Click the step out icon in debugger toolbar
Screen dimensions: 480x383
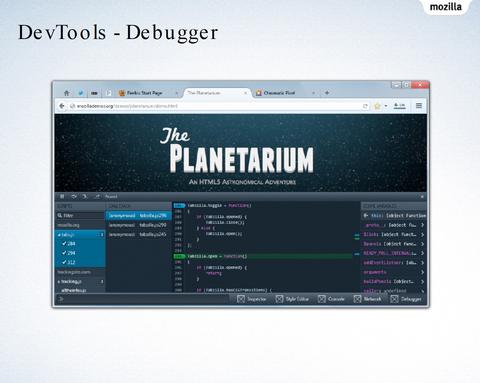click(x=97, y=196)
